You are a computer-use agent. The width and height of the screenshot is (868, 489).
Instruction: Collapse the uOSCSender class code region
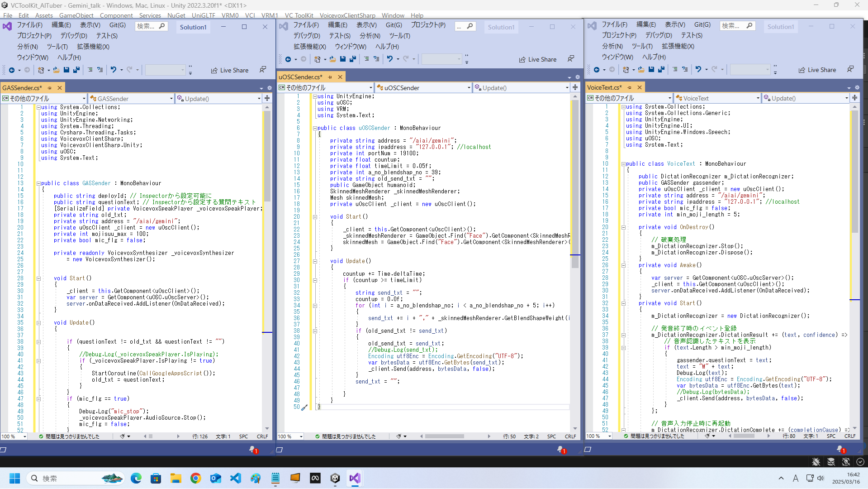coord(315,128)
